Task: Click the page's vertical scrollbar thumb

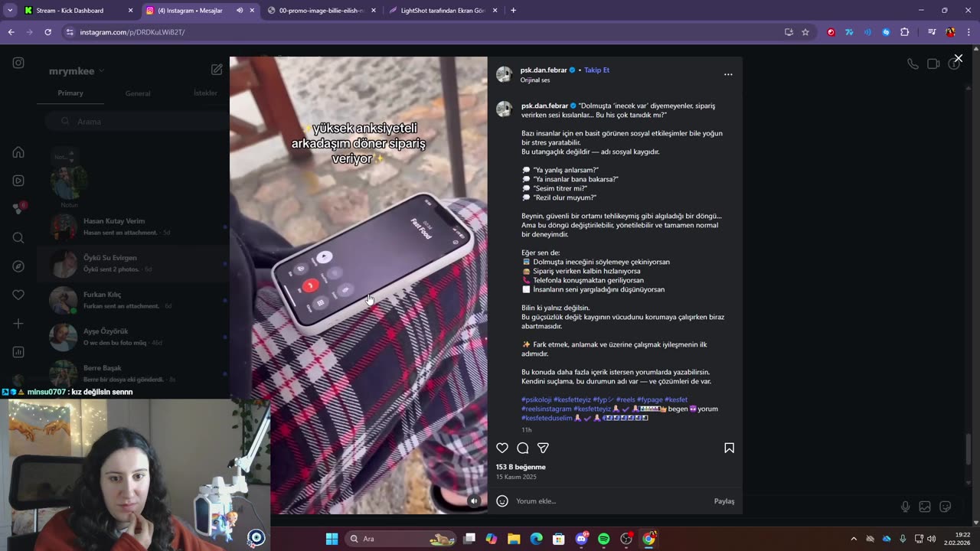Action: 969,448
